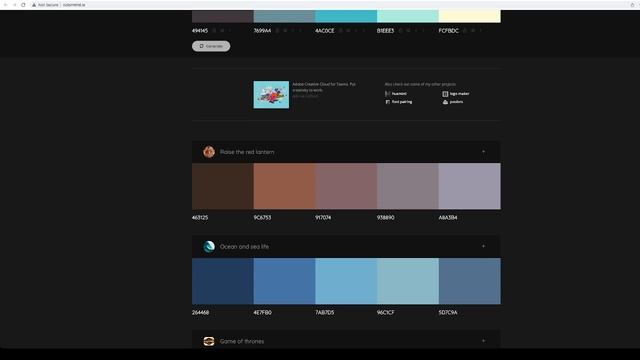This screenshot has width=640, height=360.
Task: Click the A8A3B4 hex label
Action: click(x=448, y=218)
